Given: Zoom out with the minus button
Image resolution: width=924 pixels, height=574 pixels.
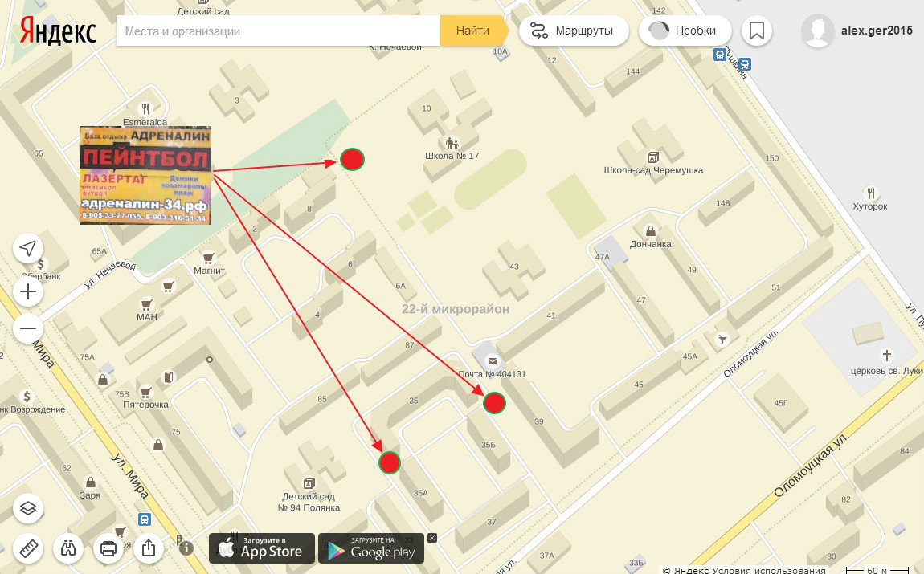Looking at the screenshot, I should (28, 328).
